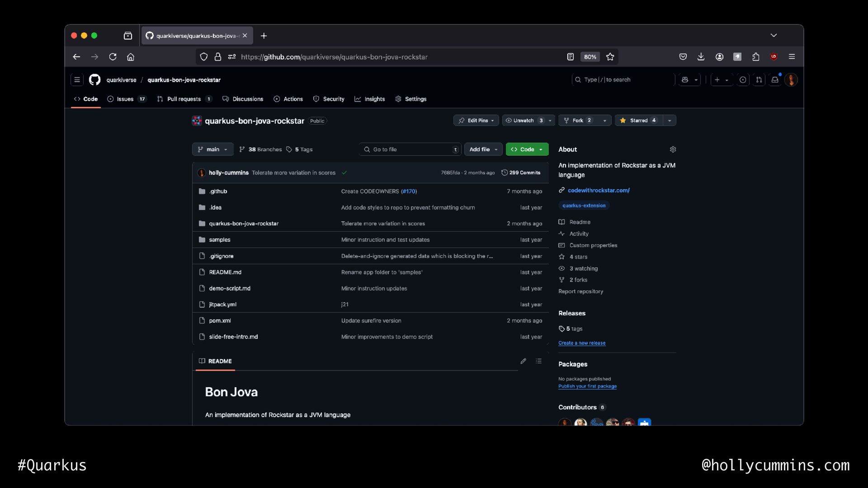Click the Firefox reload page button
Image resolution: width=868 pixels, height=488 pixels.
click(113, 57)
